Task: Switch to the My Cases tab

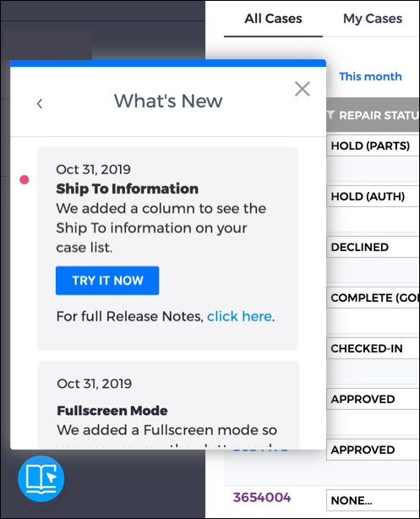Action: [373, 19]
